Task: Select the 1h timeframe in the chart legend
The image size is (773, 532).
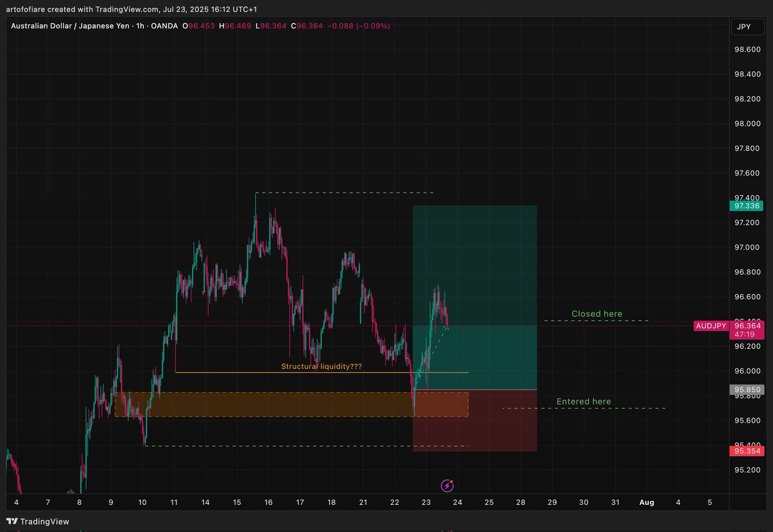Action: coord(142,26)
